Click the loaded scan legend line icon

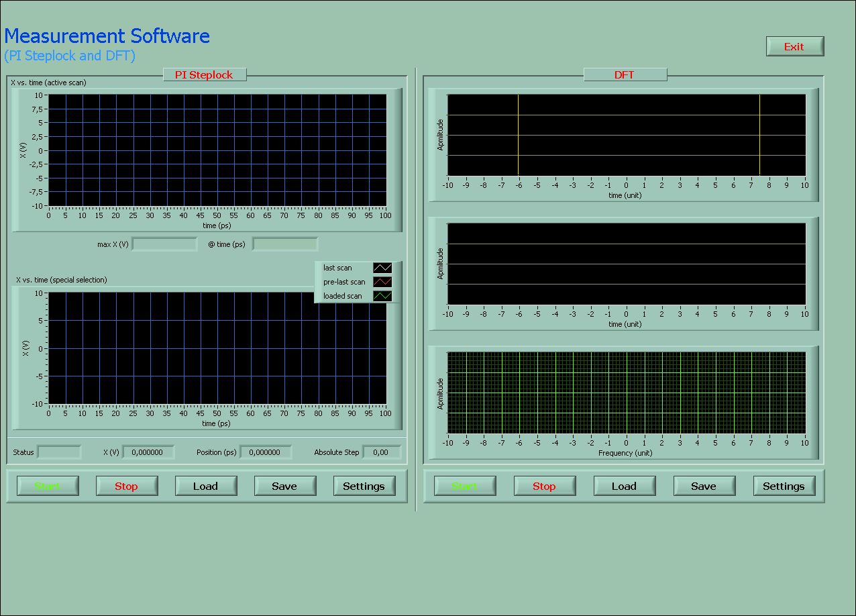point(382,296)
